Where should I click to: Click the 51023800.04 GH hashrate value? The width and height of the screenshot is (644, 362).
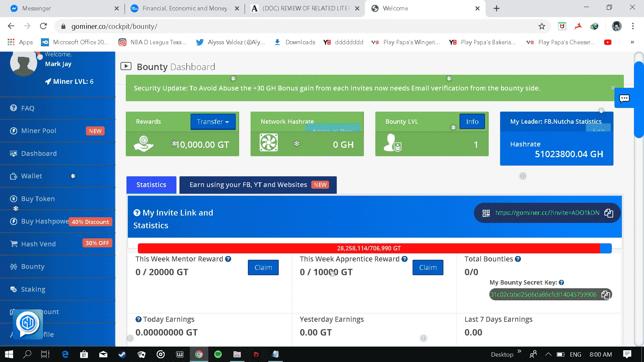click(x=569, y=154)
